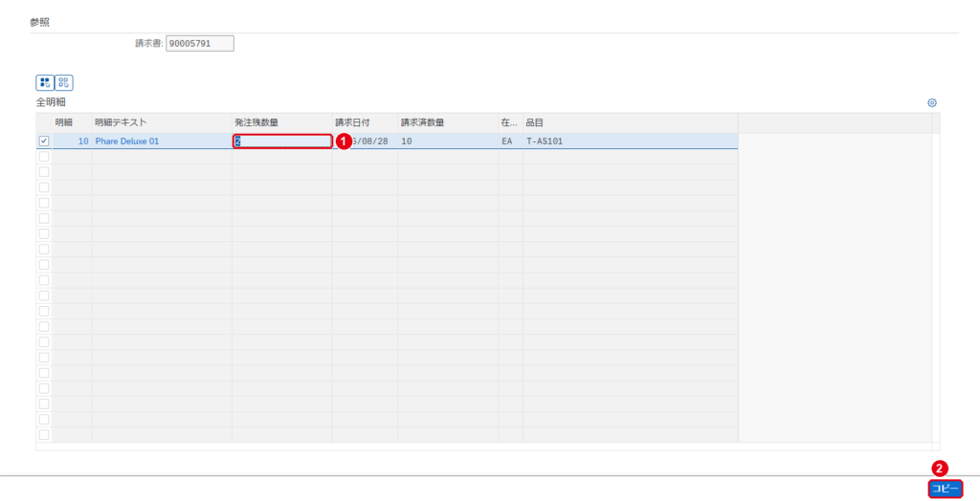Open item number 10 link

(x=83, y=142)
